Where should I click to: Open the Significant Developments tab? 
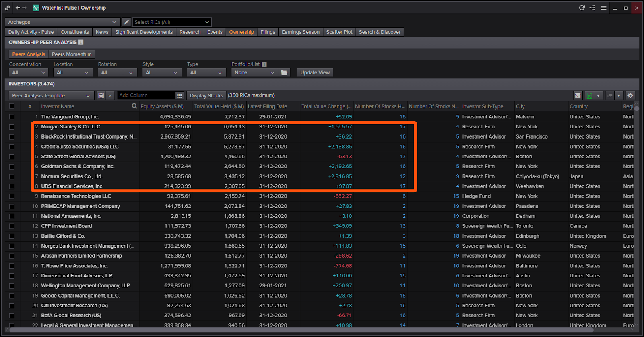[x=144, y=32]
